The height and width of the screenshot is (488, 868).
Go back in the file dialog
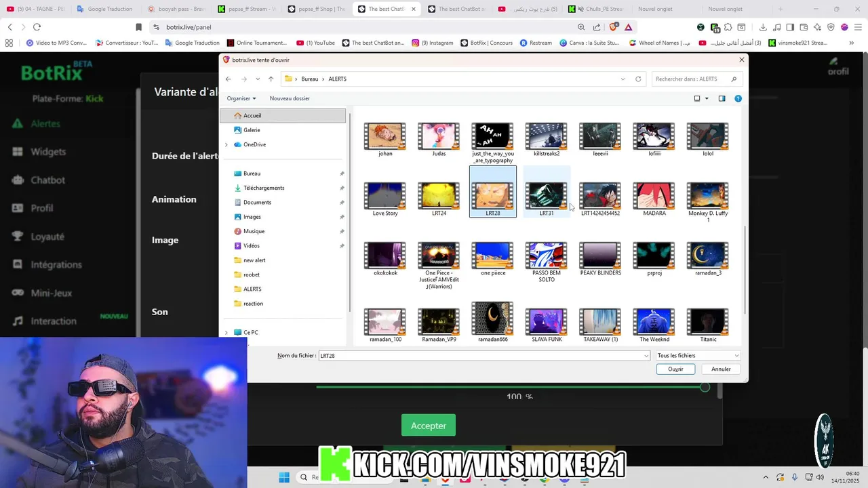click(x=229, y=79)
